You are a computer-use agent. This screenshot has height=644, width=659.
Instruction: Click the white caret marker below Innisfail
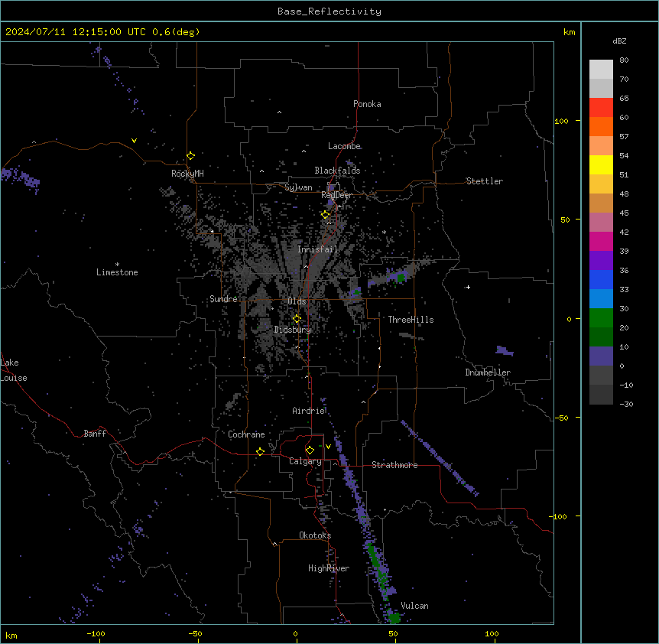(x=306, y=267)
